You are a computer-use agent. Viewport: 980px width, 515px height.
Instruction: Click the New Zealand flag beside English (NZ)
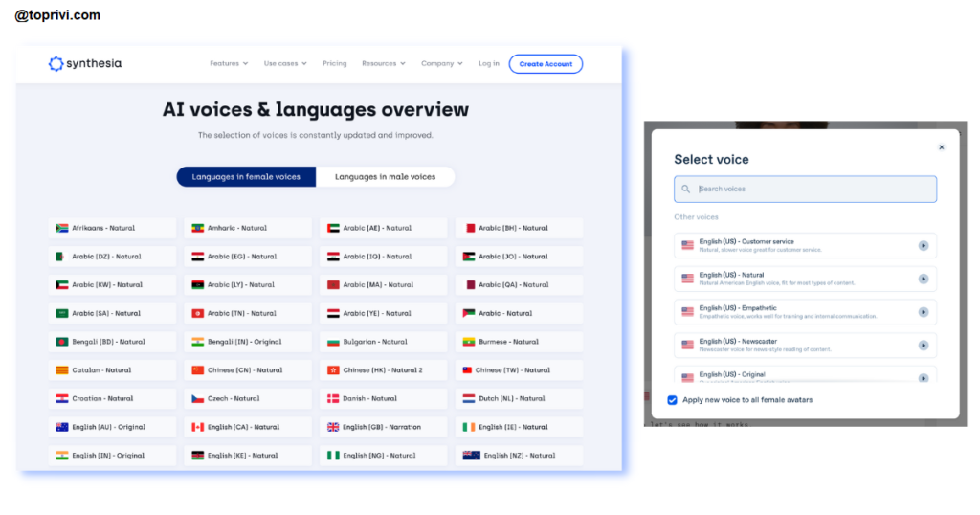[x=471, y=455]
